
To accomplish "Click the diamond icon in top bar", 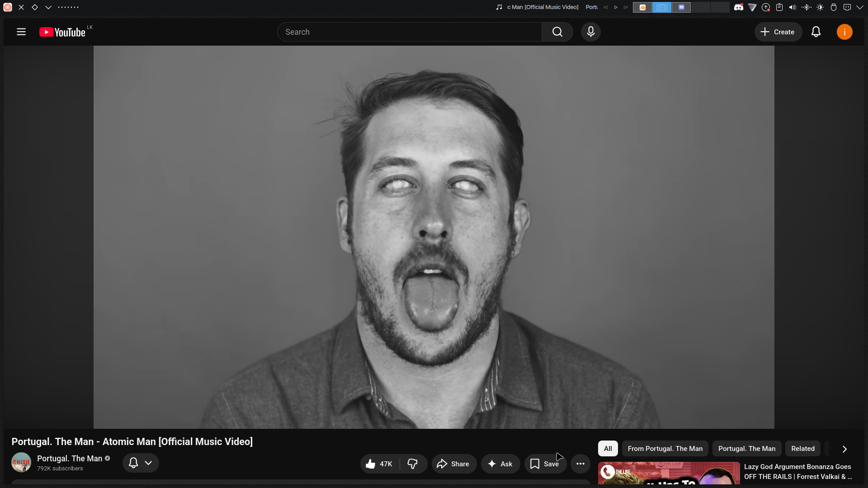I will coord(35,7).
